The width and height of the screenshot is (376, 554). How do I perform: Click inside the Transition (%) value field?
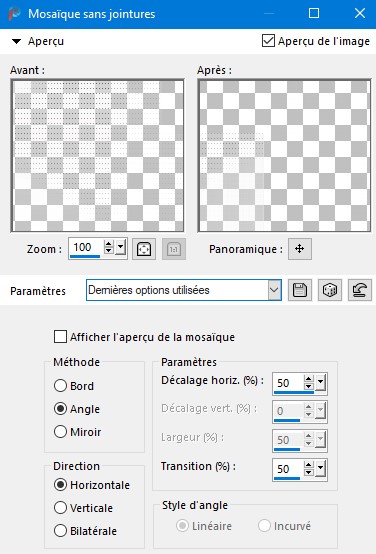(288, 469)
